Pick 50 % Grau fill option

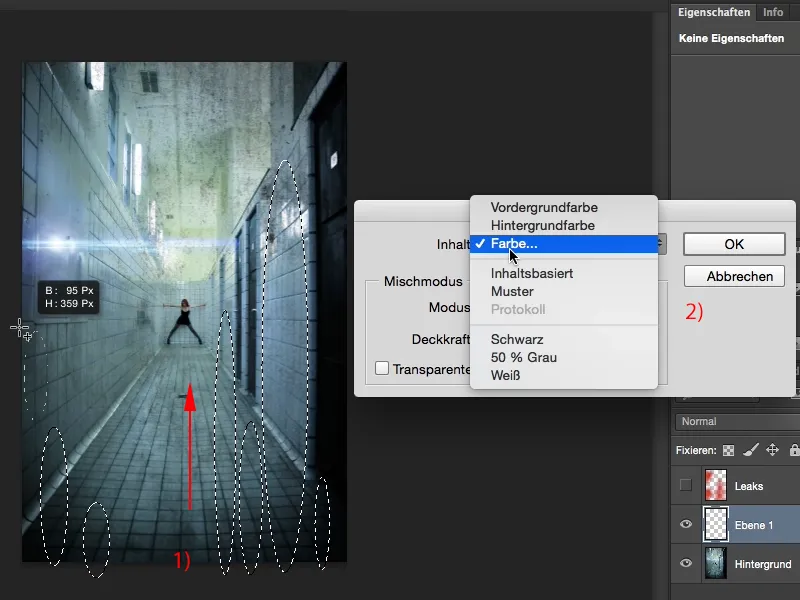(523, 357)
